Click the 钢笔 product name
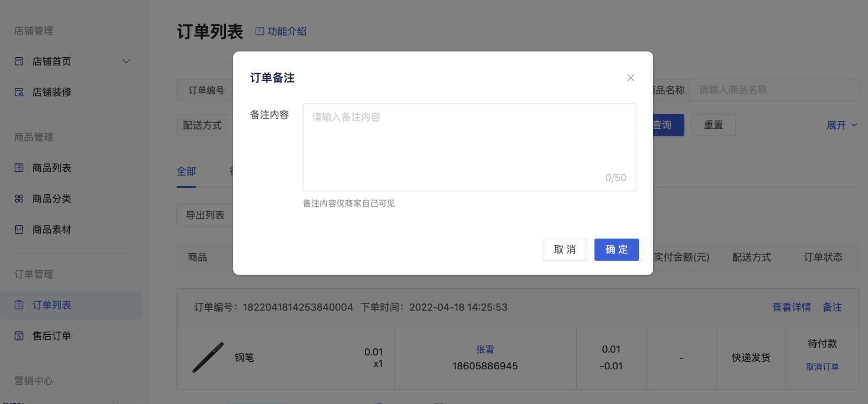This screenshot has width=868, height=404. [244, 357]
